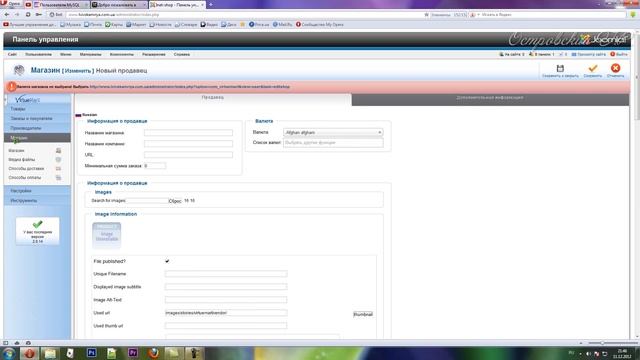Screen dimensions: 640x360
Task: Click Firefox icon in taskbar
Action: 153,353
